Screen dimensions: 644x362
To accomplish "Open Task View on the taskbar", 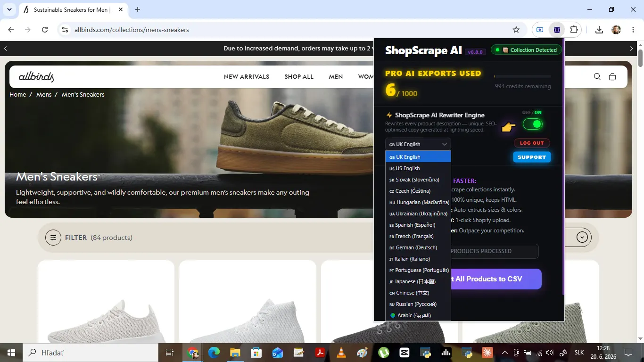I will coord(170,353).
